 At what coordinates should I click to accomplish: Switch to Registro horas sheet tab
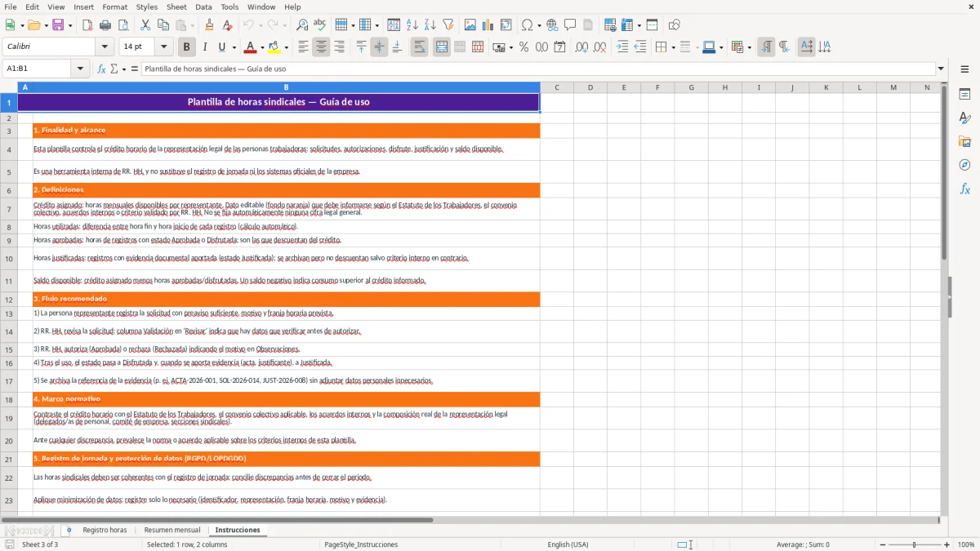pyautogui.click(x=105, y=530)
